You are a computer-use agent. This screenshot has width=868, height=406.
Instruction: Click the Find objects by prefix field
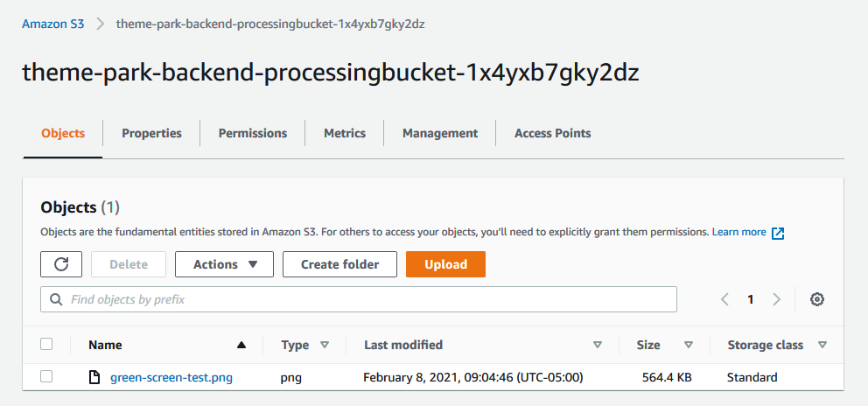(x=359, y=299)
